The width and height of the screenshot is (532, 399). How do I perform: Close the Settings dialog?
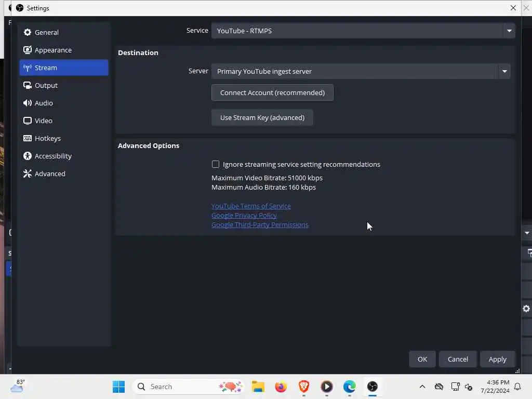click(513, 8)
